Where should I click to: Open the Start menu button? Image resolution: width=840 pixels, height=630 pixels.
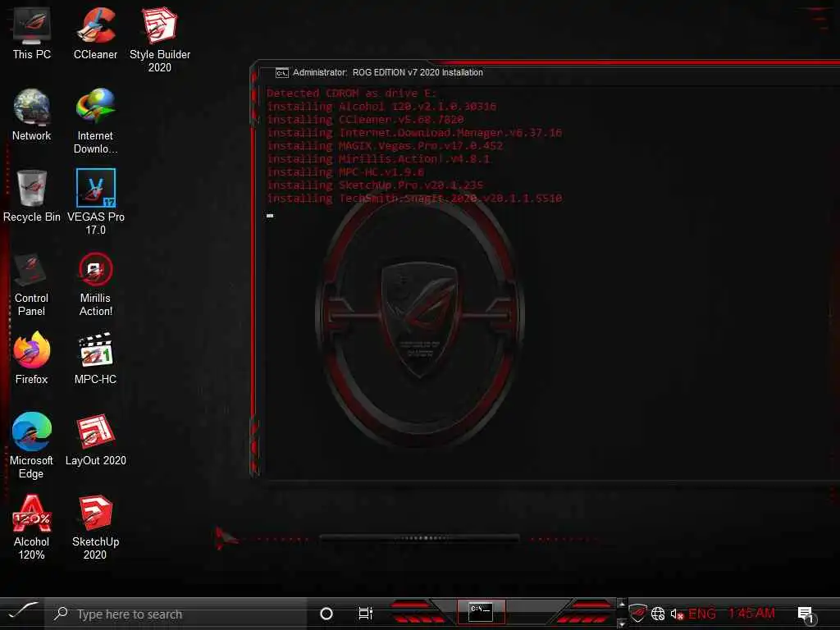(22, 613)
